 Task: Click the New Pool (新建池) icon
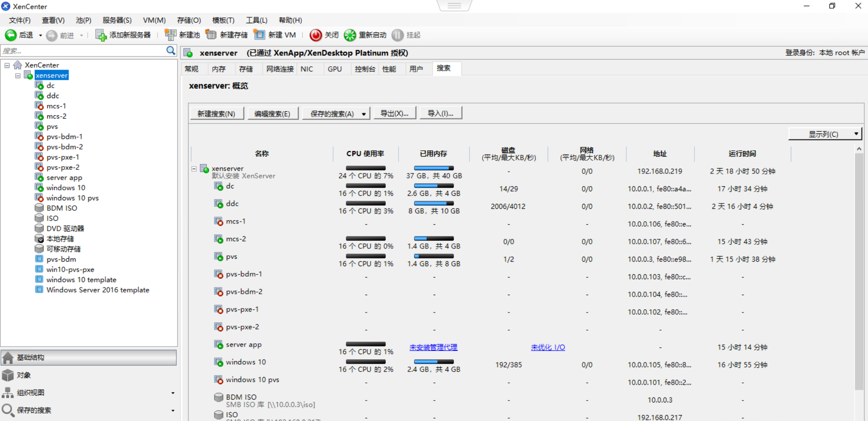point(170,35)
